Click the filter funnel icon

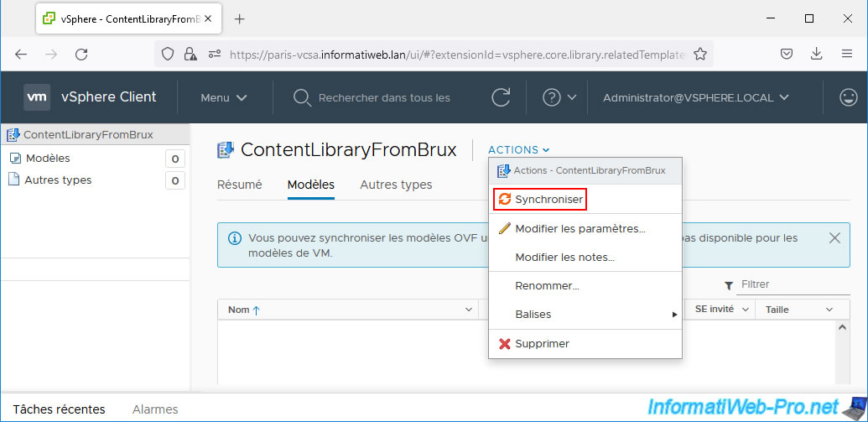pyautogui.click(x=729, y=285)
